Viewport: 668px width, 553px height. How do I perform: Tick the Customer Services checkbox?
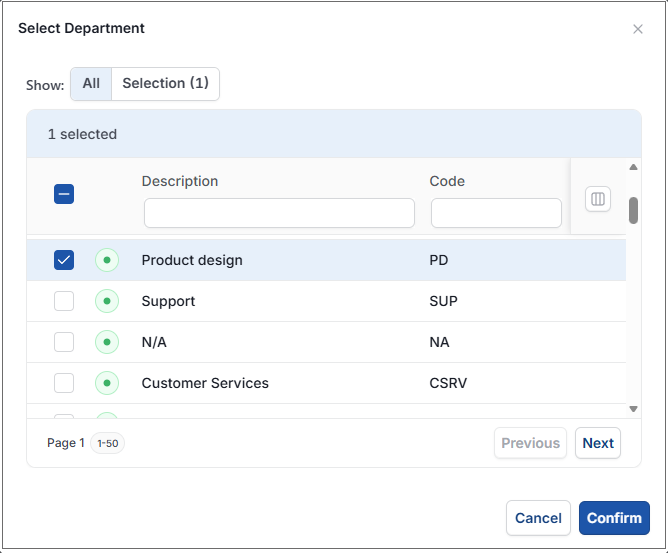coord(64,383)
